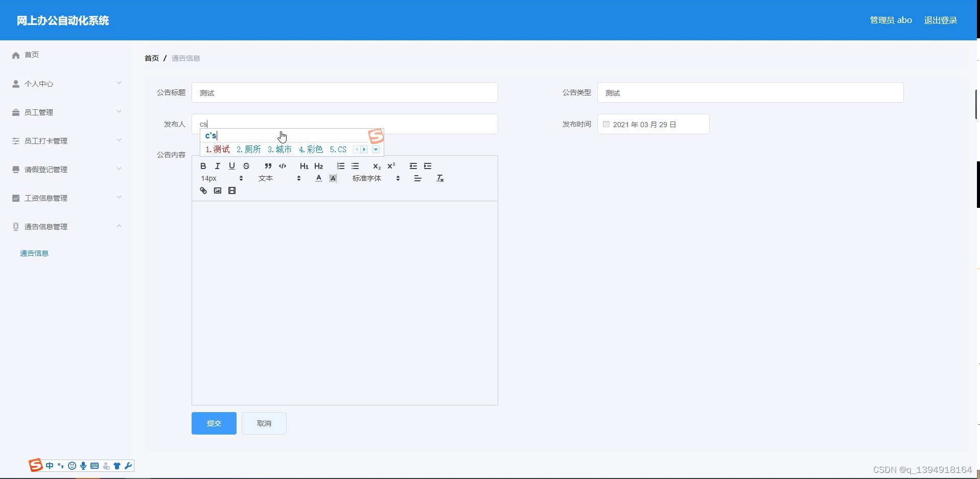Increase indent of the paragraph
This screenshot has height=479, width=980.
(427, 166)
